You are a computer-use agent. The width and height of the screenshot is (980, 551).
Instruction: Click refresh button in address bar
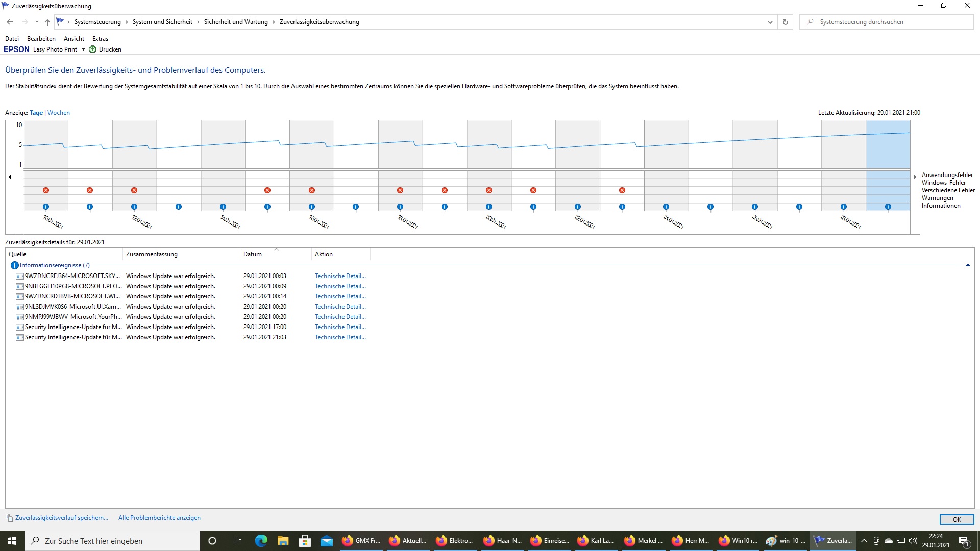tap(786, 22)
